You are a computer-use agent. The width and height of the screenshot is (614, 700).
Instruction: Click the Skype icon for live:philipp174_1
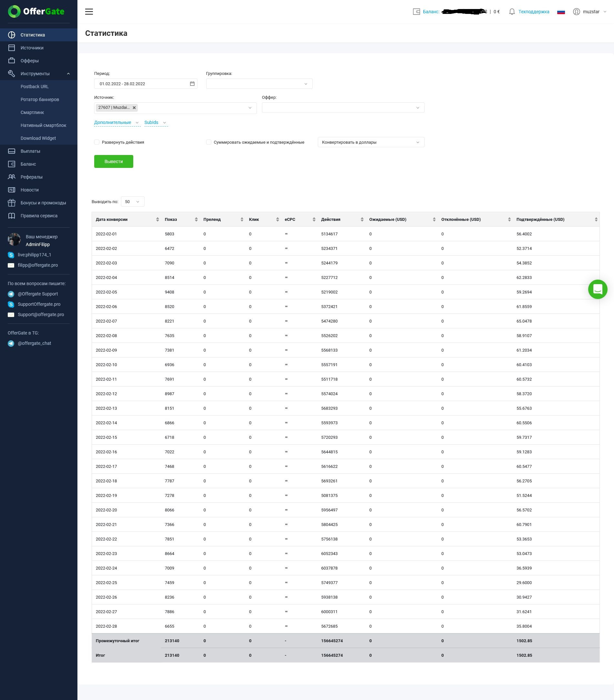point(11,255)
